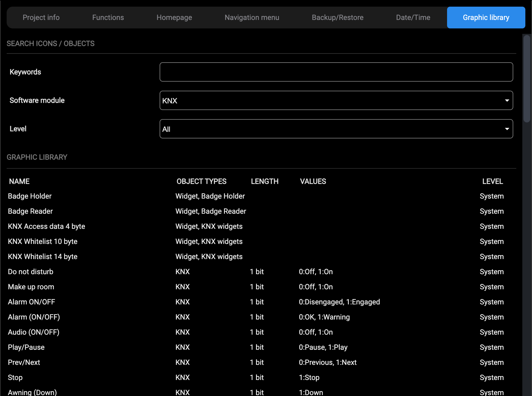Click '0:Previous, 1:Next' values cell
Image resolution: width=532 pixels, height=396 pixels.
(x=328, y=362)
